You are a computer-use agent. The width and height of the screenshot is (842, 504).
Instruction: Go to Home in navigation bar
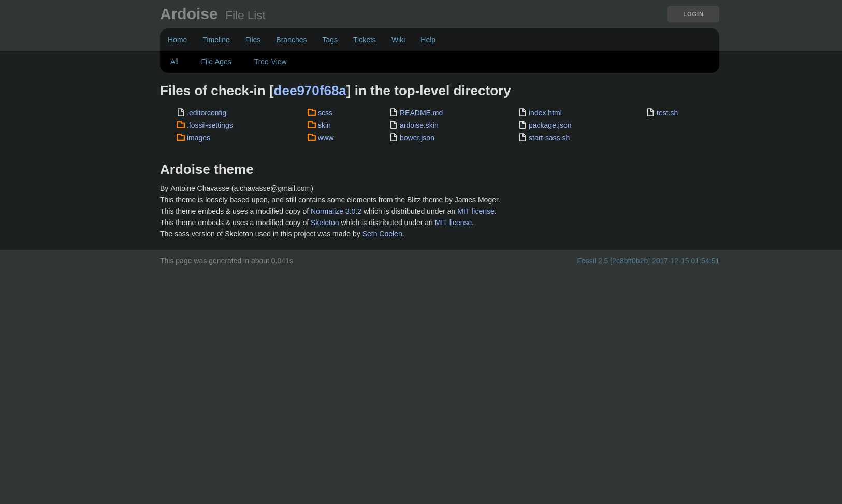pos(177,40)
